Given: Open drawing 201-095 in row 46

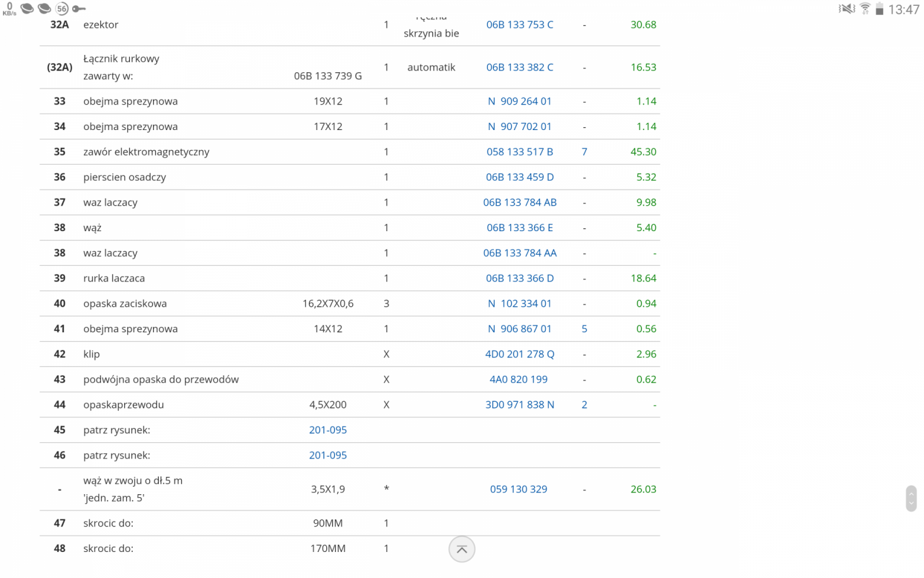Looking at the screenshot, I should [328, 455].
